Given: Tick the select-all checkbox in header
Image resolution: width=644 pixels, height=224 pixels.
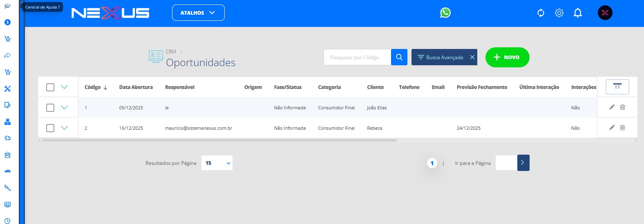Looking at the screenshot, I should (50, 87).
